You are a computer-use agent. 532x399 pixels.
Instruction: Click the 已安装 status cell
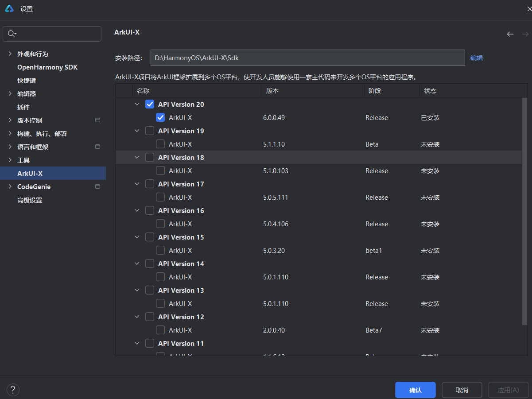pyautogui.click(x=430, y=118)
